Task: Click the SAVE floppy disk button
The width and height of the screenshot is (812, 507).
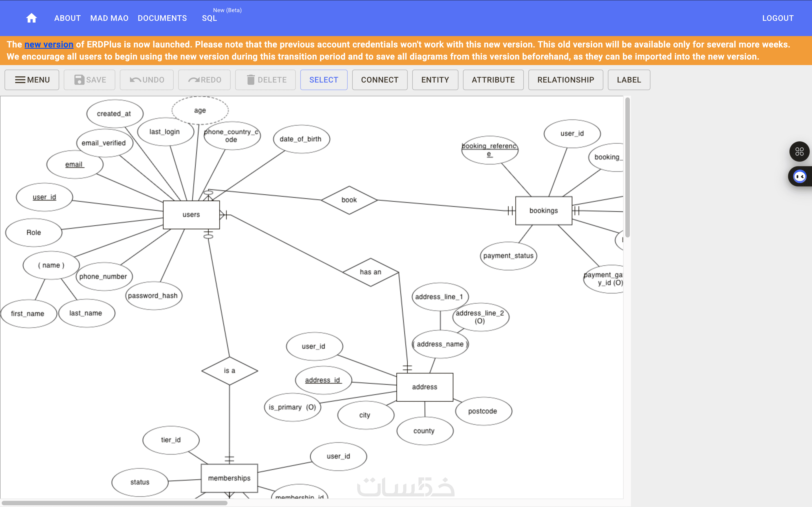Action: point(90,80)
